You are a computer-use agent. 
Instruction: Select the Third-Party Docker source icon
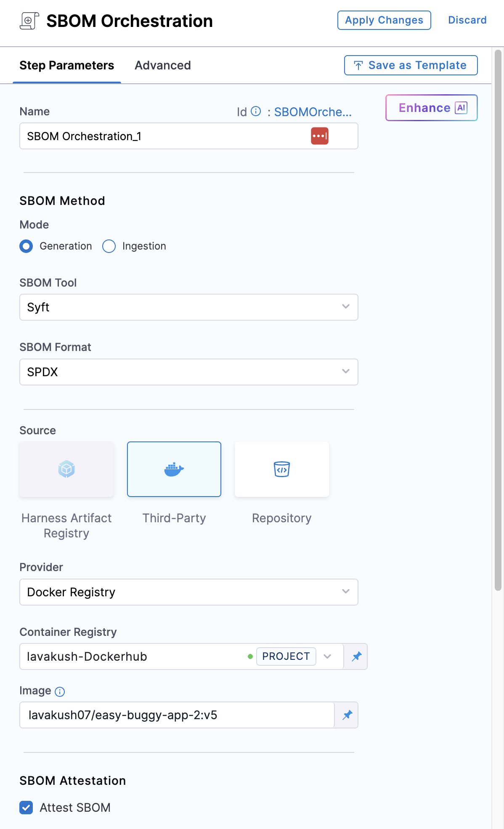point(174,469)
